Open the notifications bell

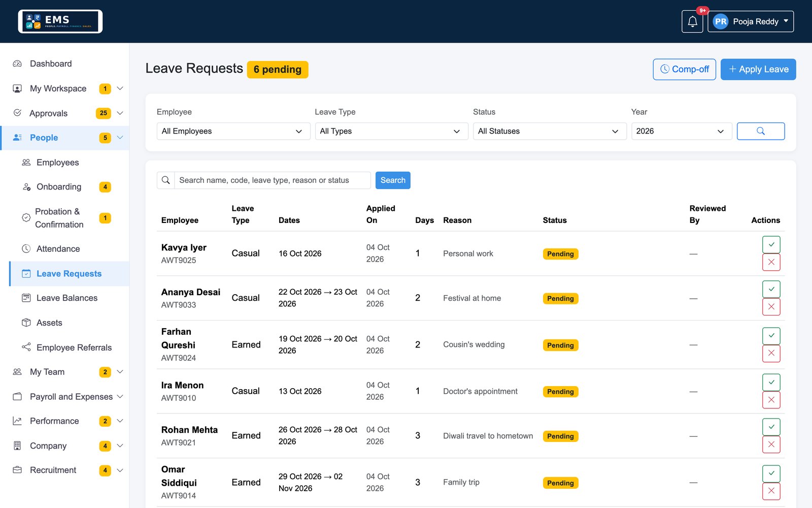tap(692, 21)
